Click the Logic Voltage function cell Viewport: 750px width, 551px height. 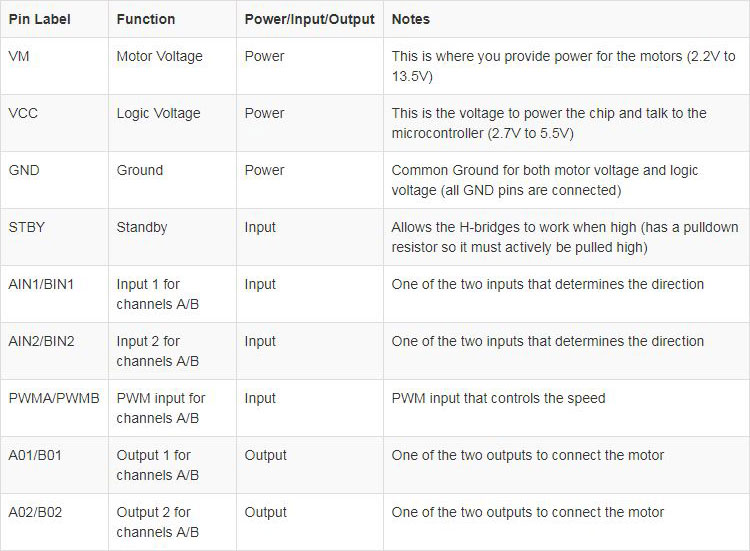[159, 113]
